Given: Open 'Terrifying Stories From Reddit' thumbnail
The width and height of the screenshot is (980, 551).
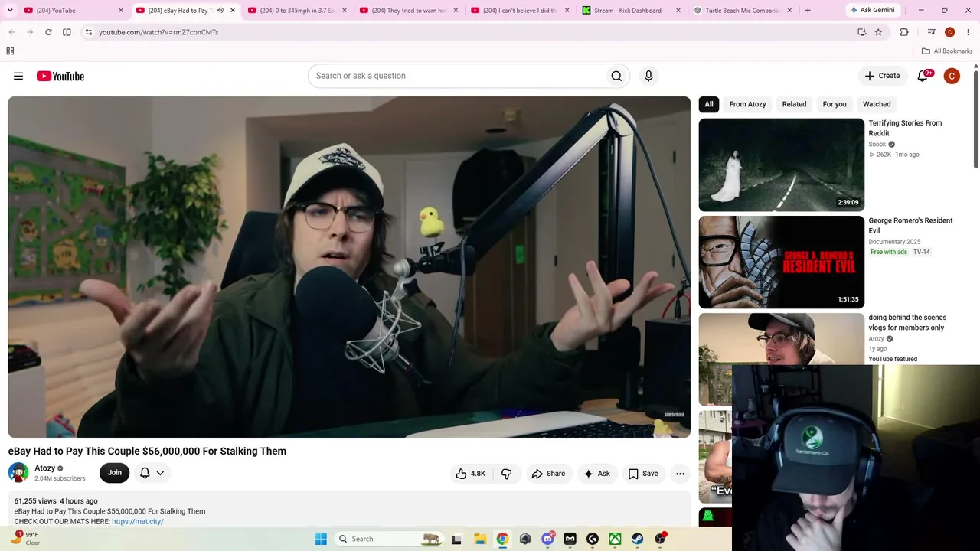Looking at the screenshot, I should tap(781, 165).
